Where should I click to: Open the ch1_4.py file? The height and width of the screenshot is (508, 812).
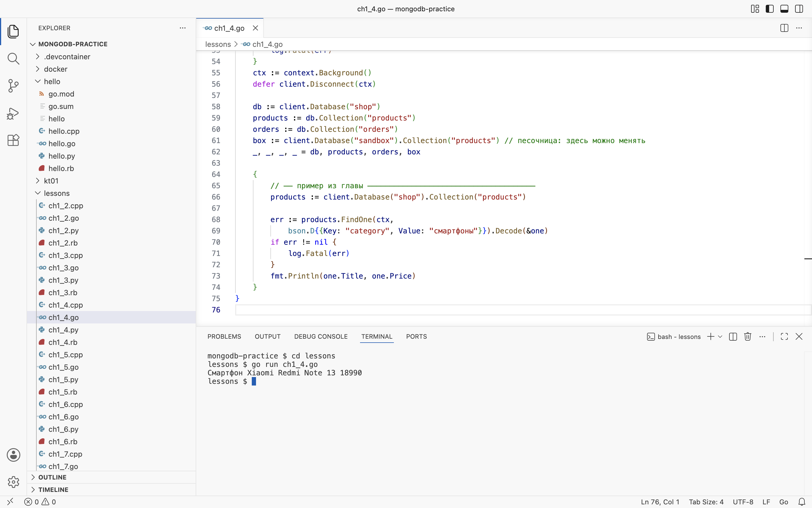pyautogui.click(x=111, y=330)
